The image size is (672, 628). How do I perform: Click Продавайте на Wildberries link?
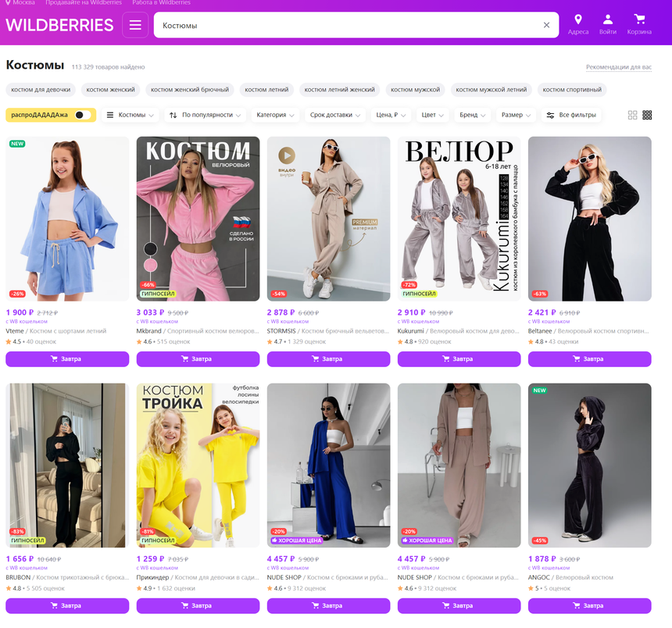click(x=84, y=2)
